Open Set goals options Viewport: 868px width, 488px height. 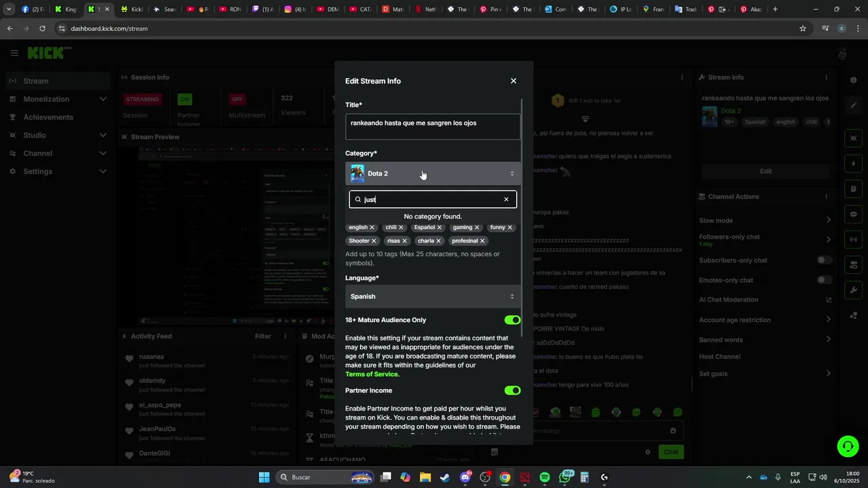828,373
